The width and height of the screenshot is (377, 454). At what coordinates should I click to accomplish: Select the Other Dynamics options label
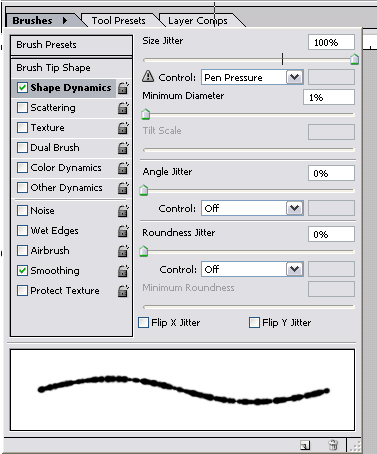click(x=66, y=188)
